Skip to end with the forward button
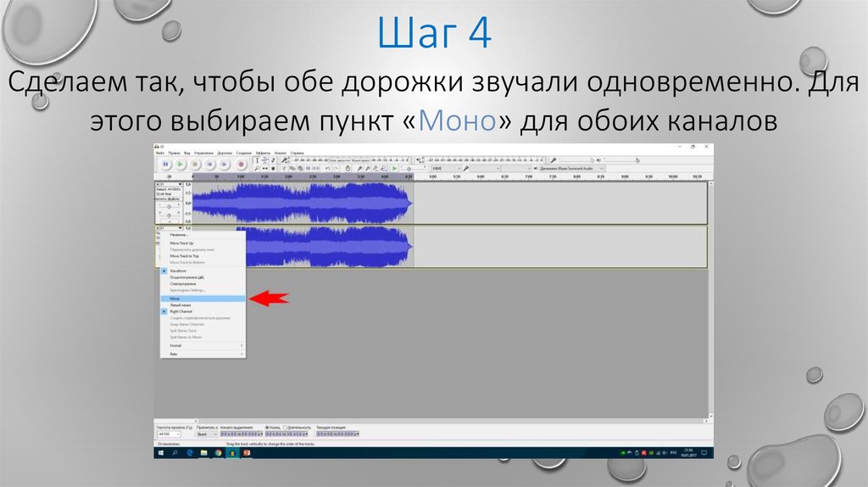Image resolution: width=868 pixels, height=487 pixels. (x=224, y=164)
